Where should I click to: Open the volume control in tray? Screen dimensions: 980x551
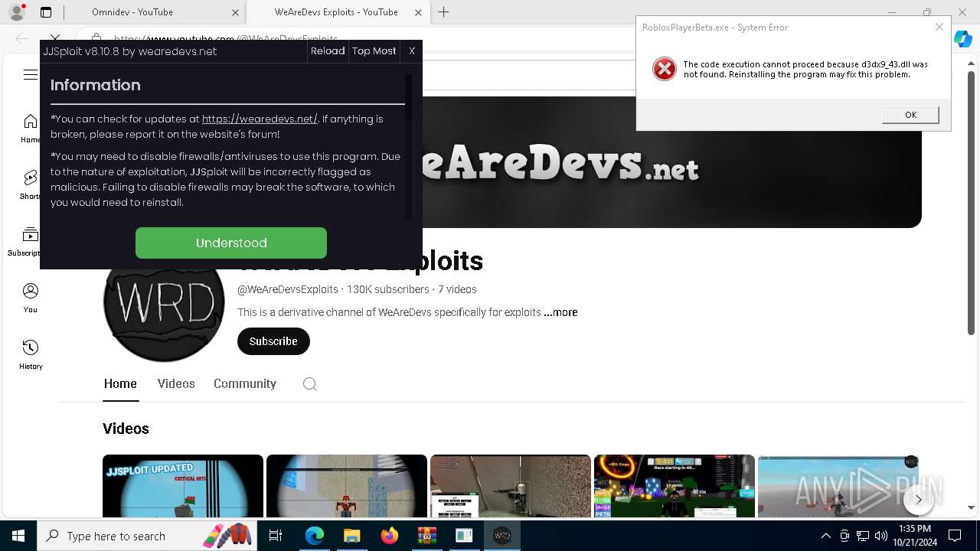[x=881, y=536]
